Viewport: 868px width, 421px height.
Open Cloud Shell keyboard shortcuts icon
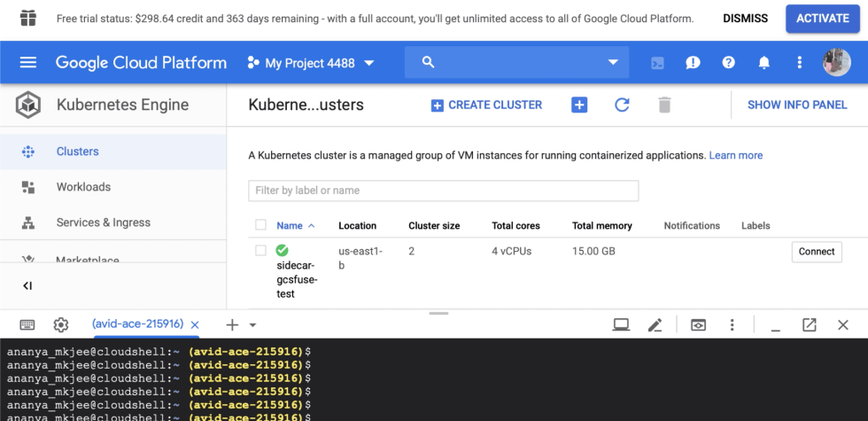[x=27, y=325]
